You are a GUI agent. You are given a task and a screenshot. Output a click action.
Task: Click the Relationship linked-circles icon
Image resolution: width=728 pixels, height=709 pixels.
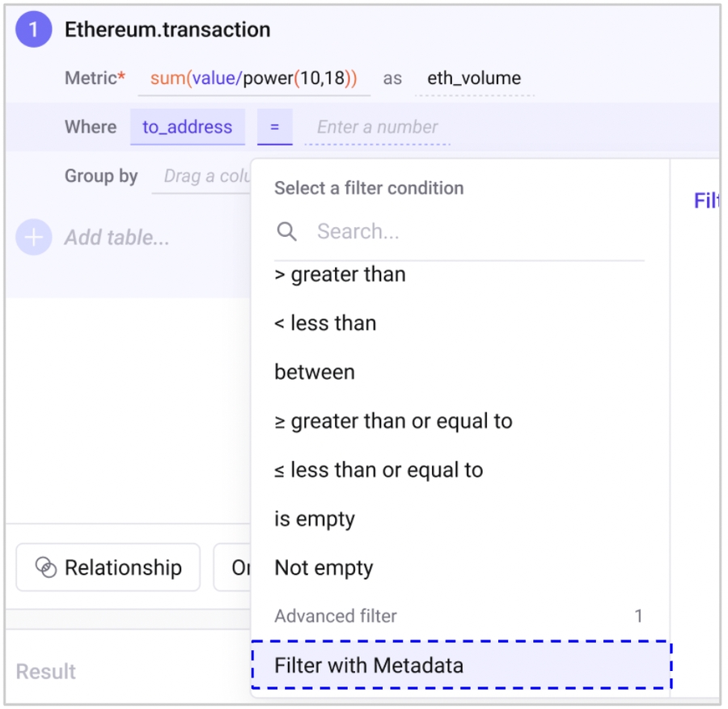tap(46, 568)
